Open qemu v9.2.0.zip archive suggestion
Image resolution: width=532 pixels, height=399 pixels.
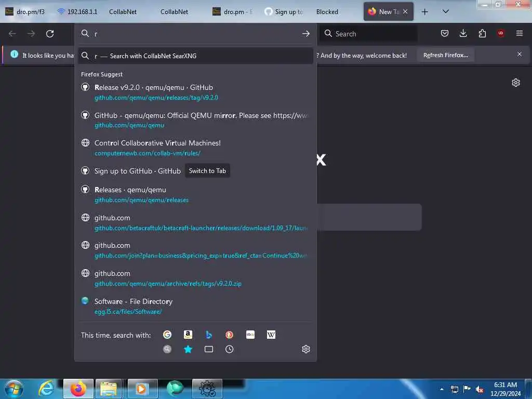(195, 278)
